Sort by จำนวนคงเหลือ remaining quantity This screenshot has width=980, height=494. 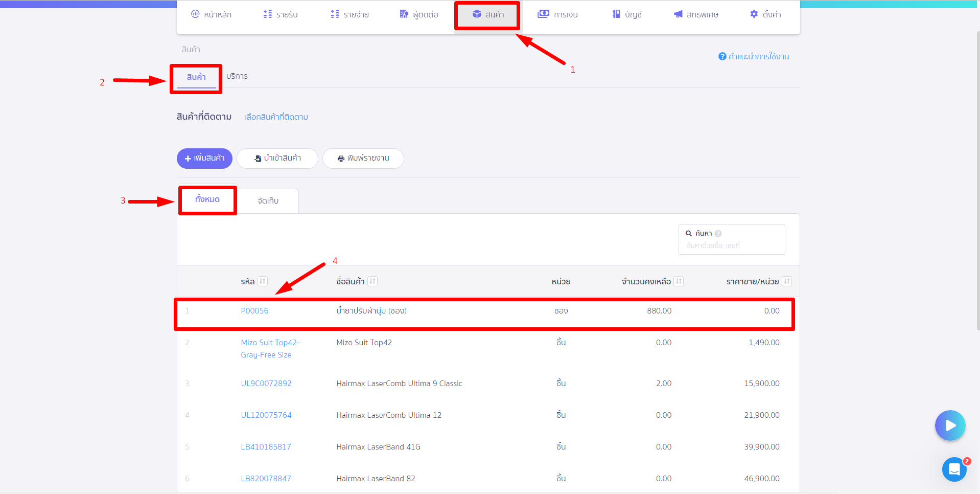[679, 281]
